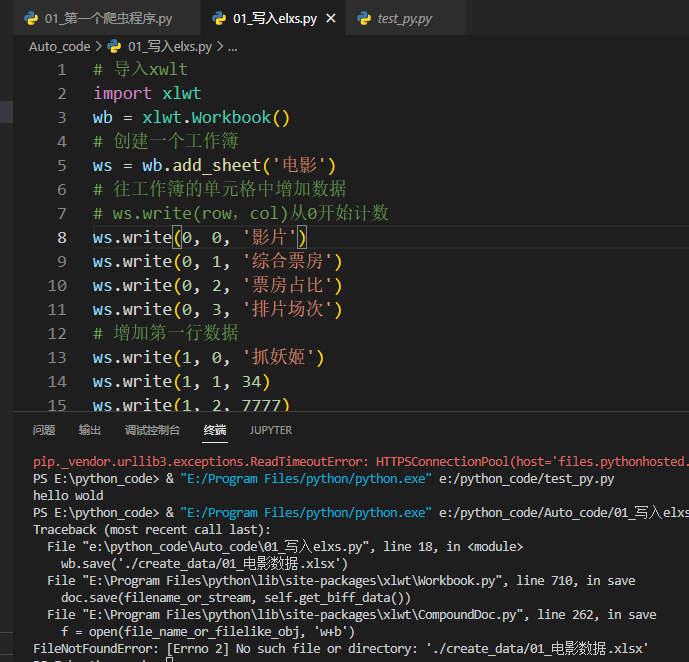
Task: Click Python icon on test_py.py tab
Action: click(364, 18)
